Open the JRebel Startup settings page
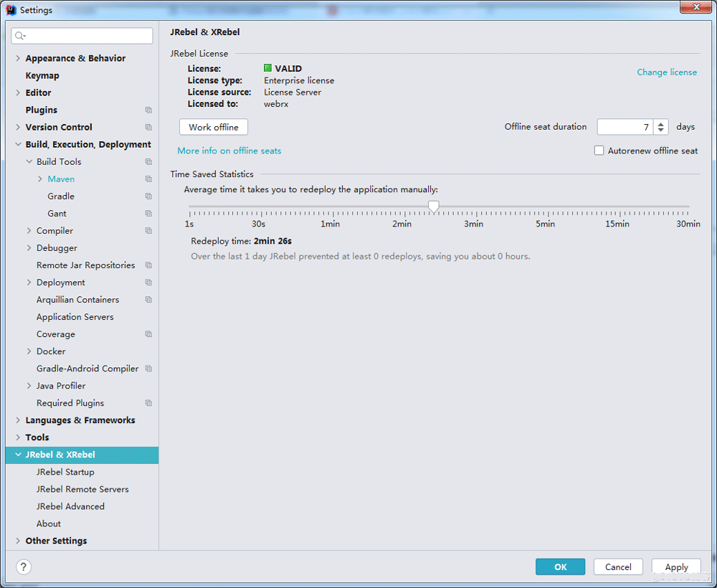Screen dimensions: 717x588 [65, 472]
